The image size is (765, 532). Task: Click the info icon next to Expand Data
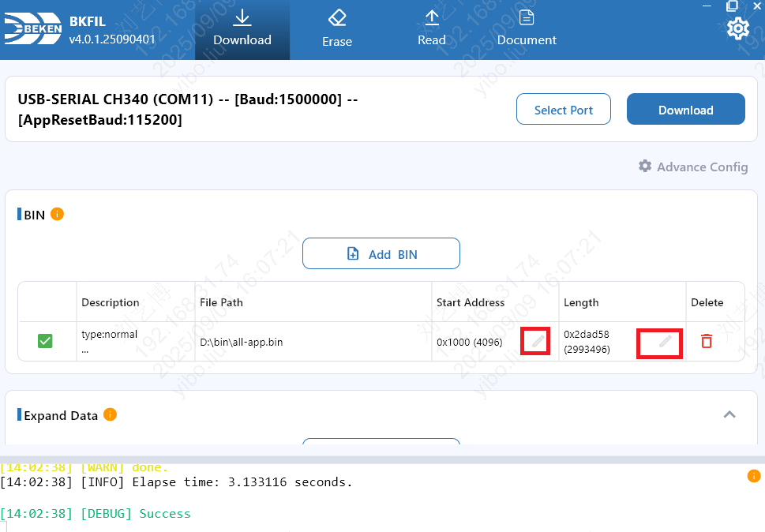point(110,414)
